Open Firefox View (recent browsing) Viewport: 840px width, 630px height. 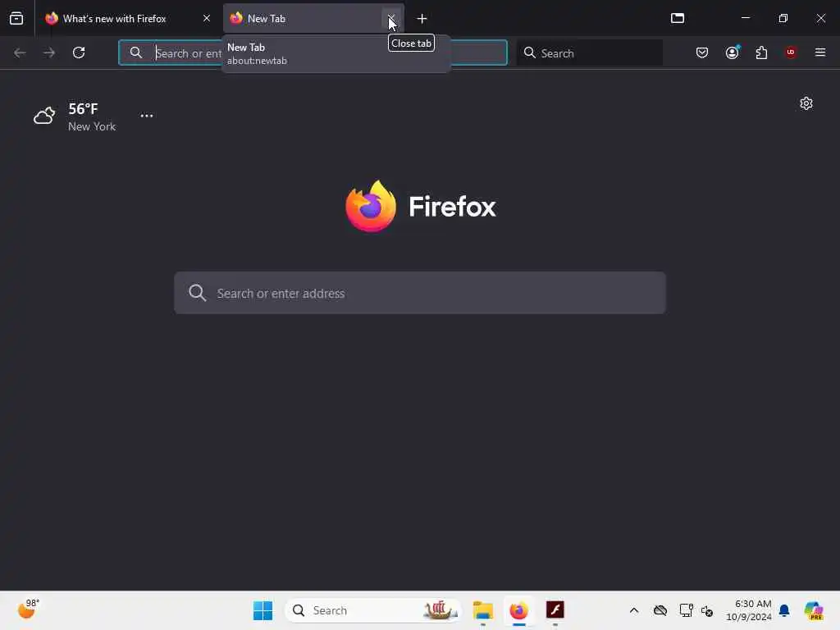(16, 18)
